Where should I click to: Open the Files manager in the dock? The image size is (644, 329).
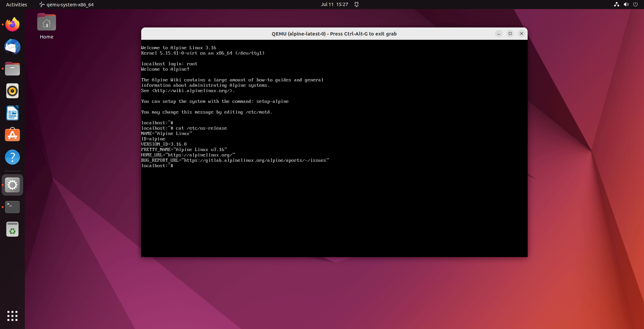click(x=12, y=69)
